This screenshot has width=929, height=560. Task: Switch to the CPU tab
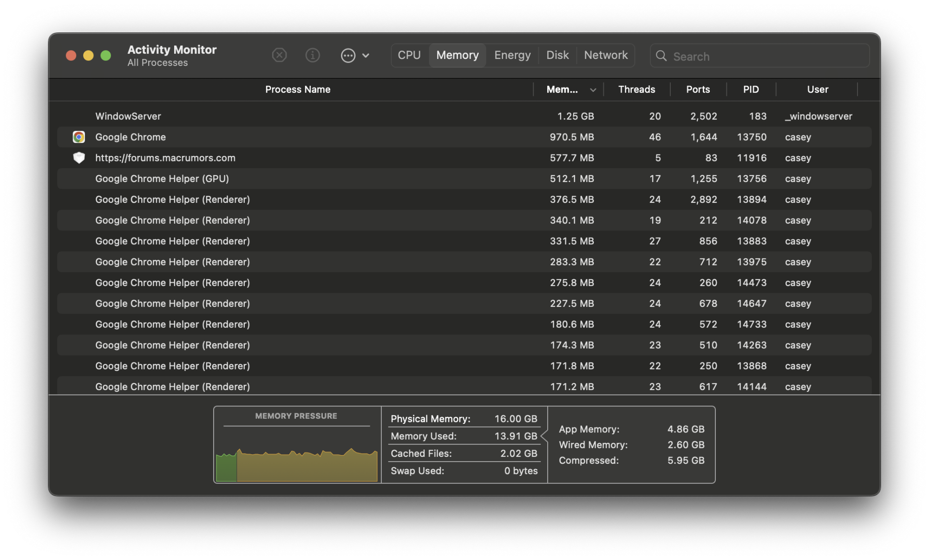[409, 55]
